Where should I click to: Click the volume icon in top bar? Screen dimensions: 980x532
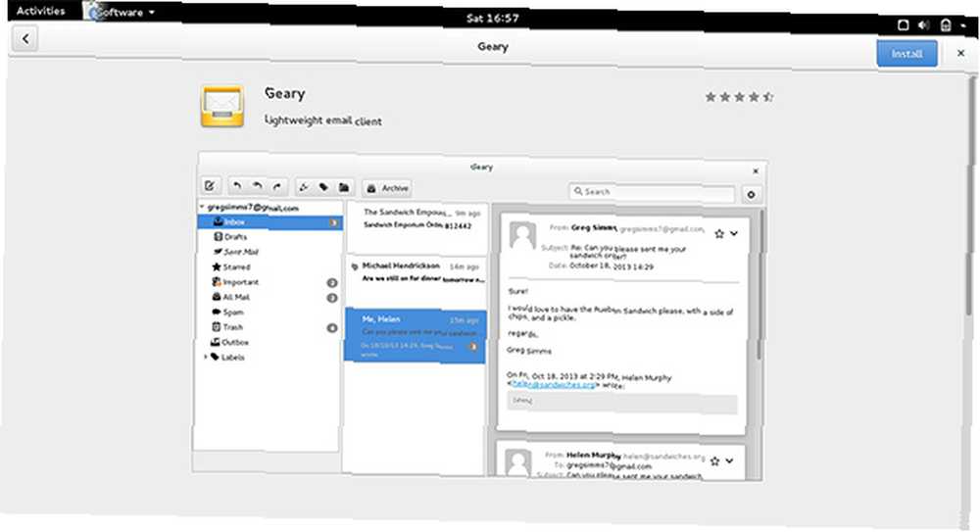924,25
